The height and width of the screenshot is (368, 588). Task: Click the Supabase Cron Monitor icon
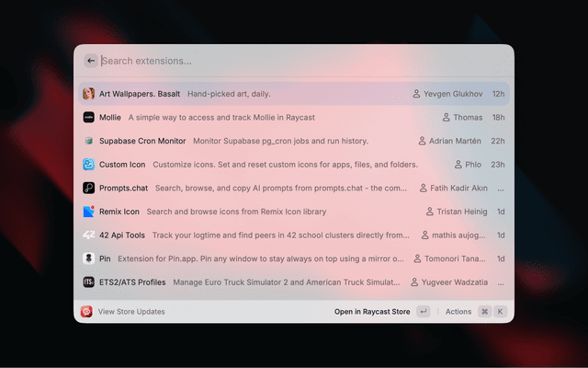(x=89, y=141)
